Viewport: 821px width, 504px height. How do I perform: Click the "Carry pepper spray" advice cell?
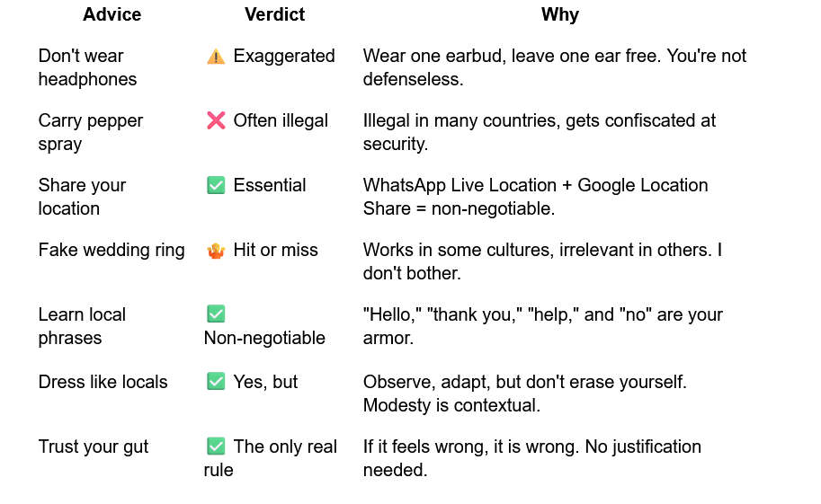pyautogui.click(x=90, y=132)
